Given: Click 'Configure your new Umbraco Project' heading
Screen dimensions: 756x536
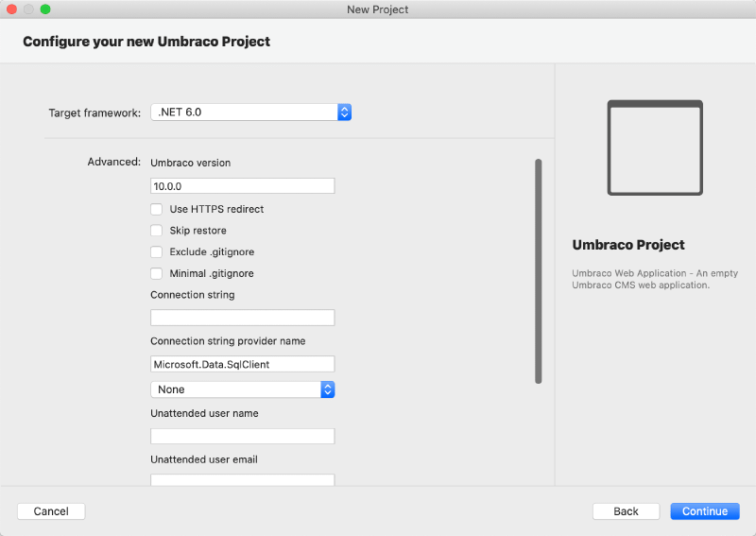Looking at the screenshot, I should tap(146, 42).
